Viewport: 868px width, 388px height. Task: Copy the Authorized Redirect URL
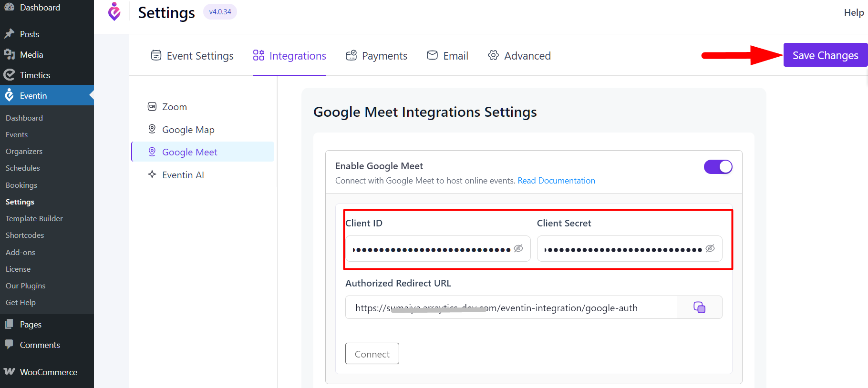pyautogui.click(x=700, y=307)
